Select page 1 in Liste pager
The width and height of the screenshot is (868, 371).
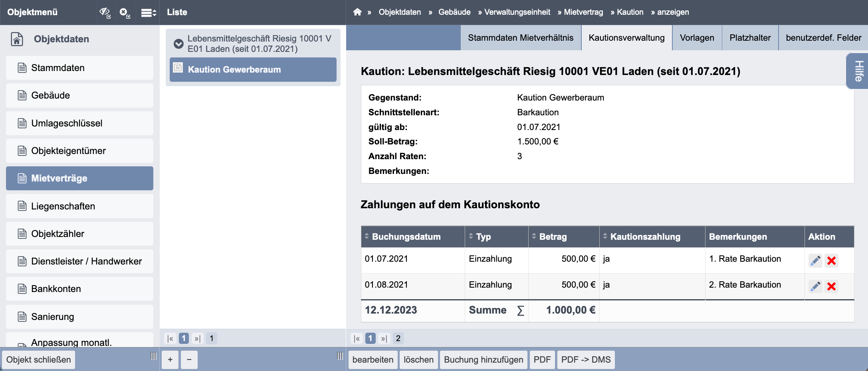click(x=184, y=339)
